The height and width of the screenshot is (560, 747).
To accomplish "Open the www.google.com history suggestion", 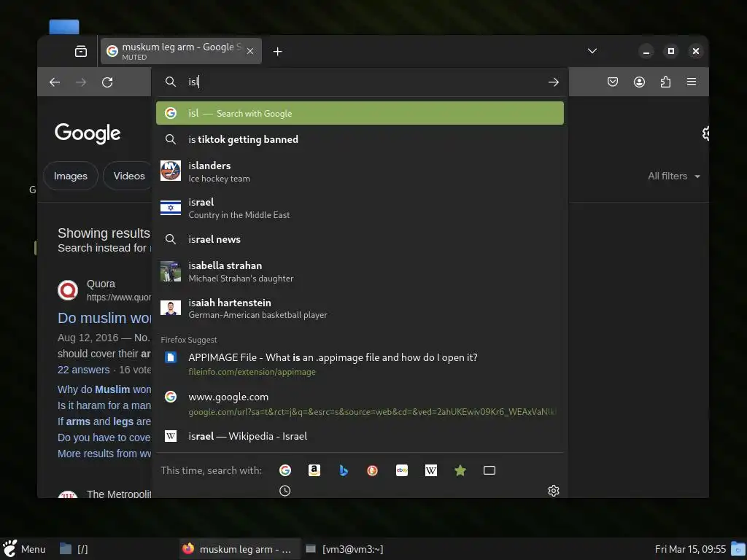I will [x=360, y=404].
